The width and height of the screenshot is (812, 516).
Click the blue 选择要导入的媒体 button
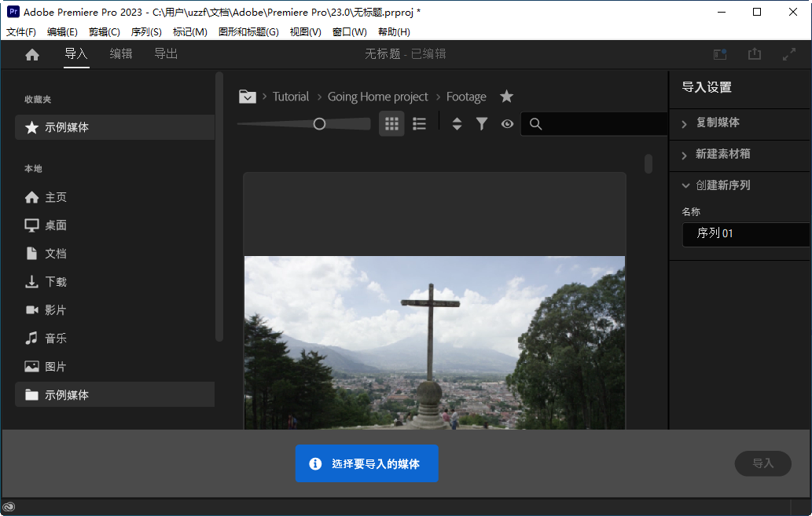tap(366, 463)
